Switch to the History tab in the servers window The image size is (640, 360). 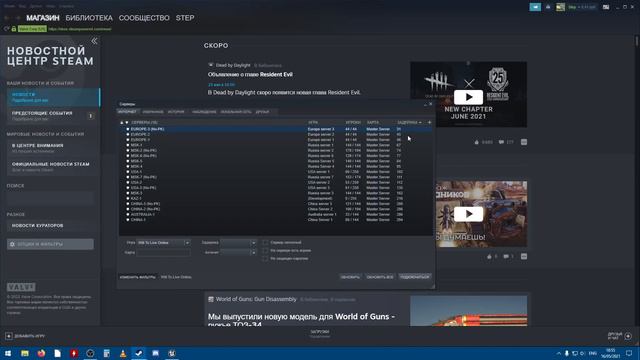[176, 111]
